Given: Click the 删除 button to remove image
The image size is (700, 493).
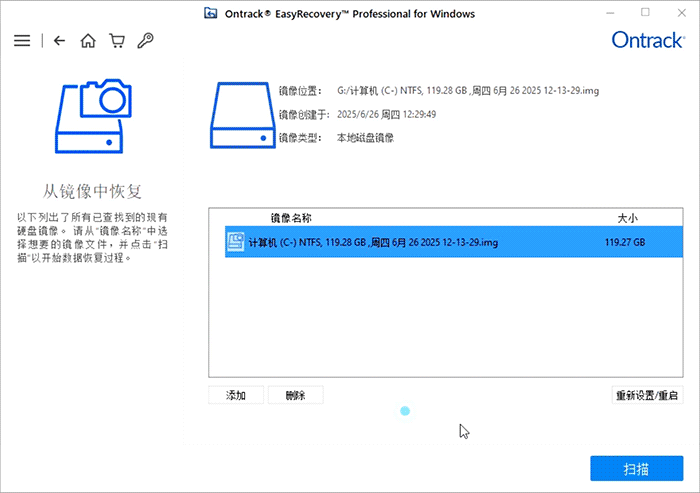Looking at the screenshot, I should coord(296,395).
